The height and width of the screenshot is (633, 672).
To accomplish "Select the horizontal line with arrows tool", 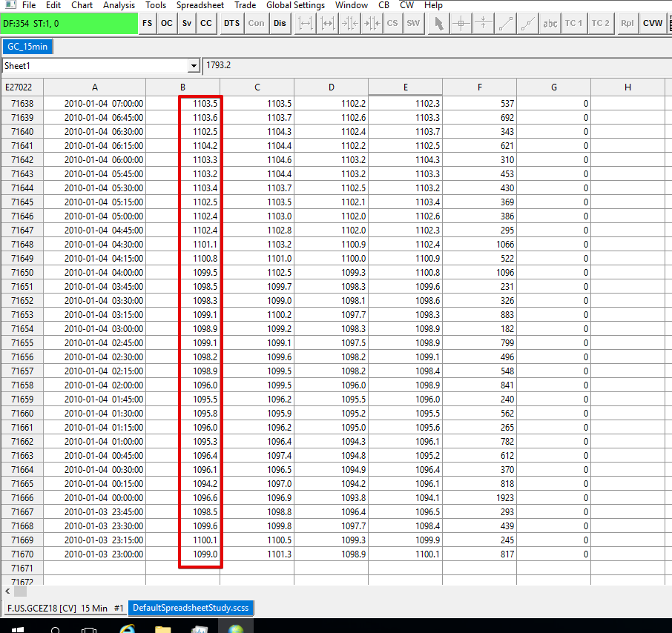I will [483, 24].
